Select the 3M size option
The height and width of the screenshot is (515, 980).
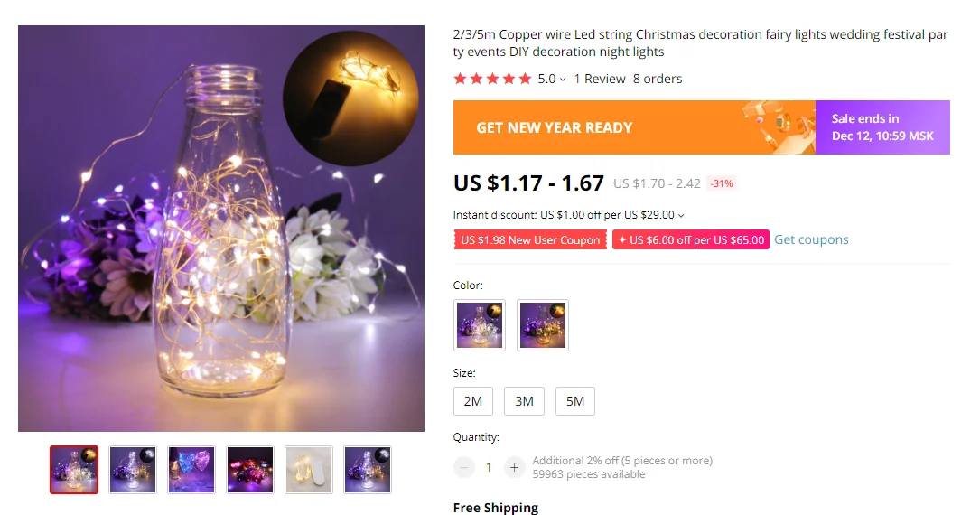coord(525,401)
